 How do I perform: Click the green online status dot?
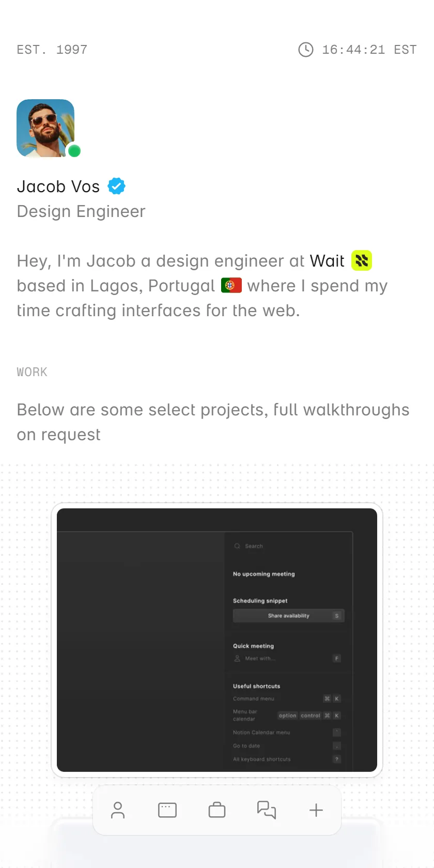74,151
